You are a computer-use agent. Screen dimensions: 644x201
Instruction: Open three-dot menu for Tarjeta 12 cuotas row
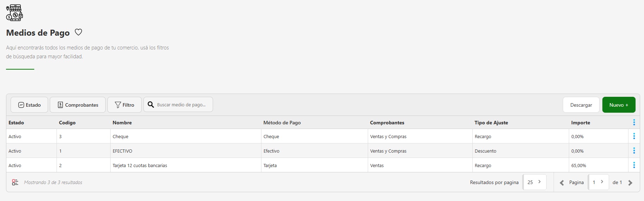click(634, 165)
